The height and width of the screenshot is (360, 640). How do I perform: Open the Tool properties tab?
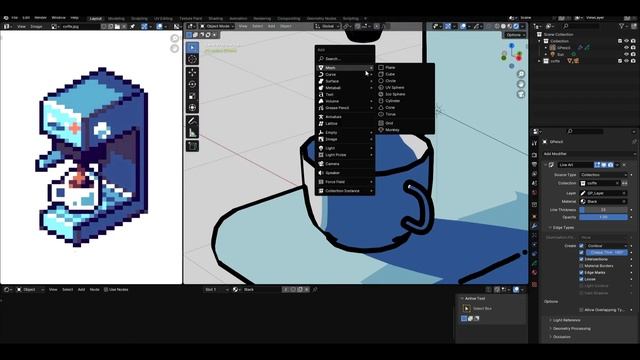534,143
